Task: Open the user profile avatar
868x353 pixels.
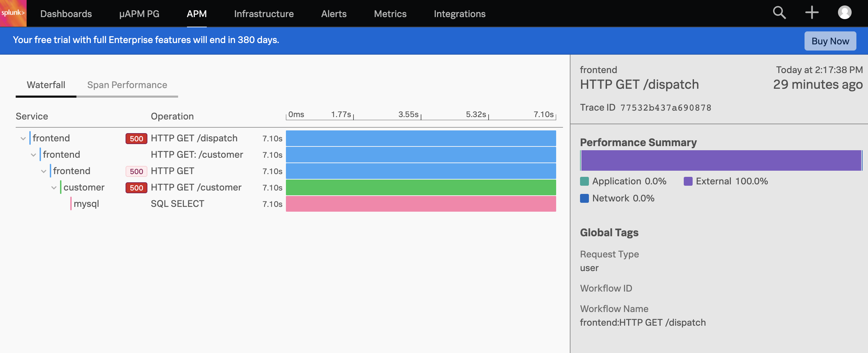Action: [844, 13]
